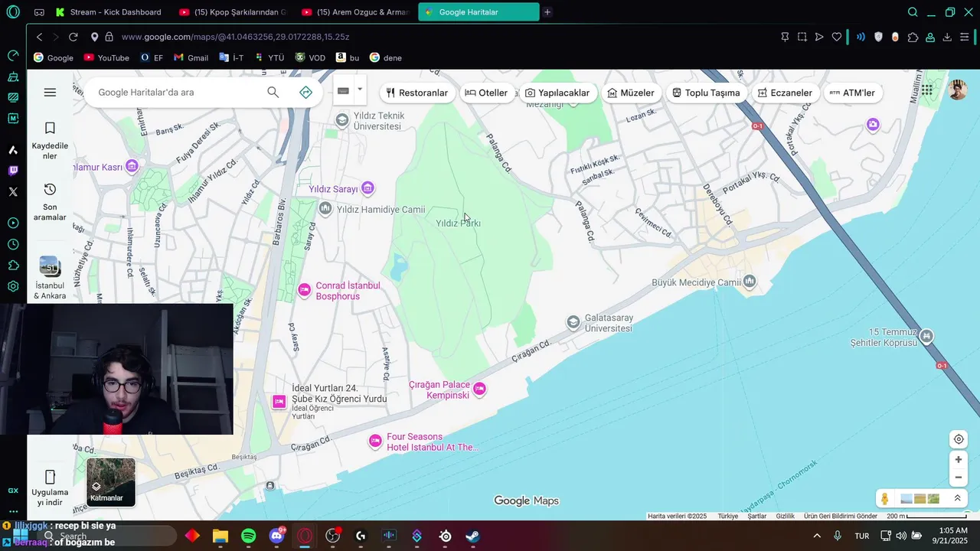Open the YouTube bookmark
Screen dimensions: 980x551
pos(106,57)
